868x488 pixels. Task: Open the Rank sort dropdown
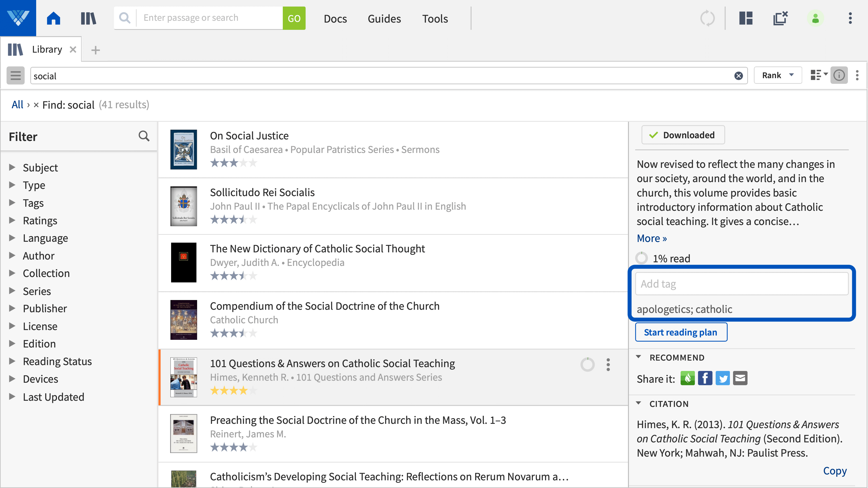778,75
